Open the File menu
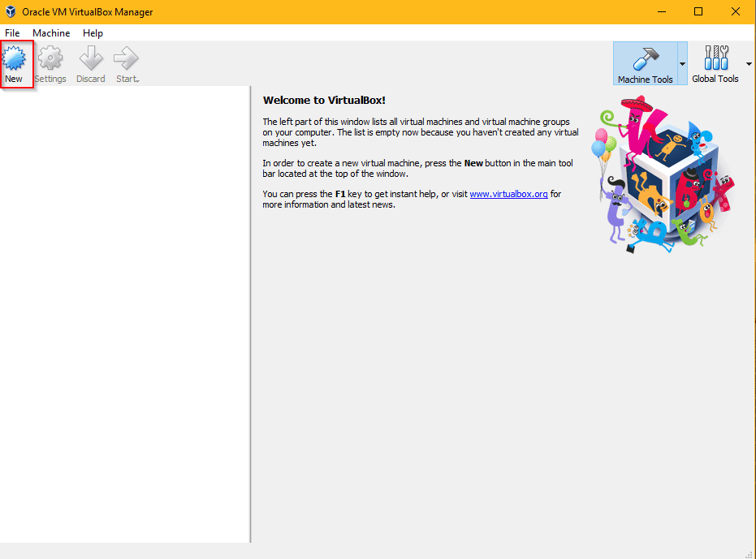 (x=12, y=33)
